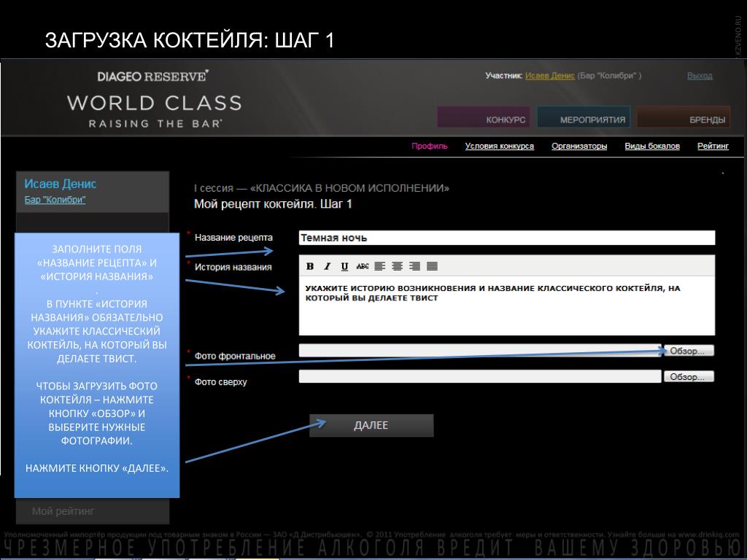Toggle italic formatting in the editor toolbar
The height and width of the screenshot is (560, 747).
coord(328,266)
